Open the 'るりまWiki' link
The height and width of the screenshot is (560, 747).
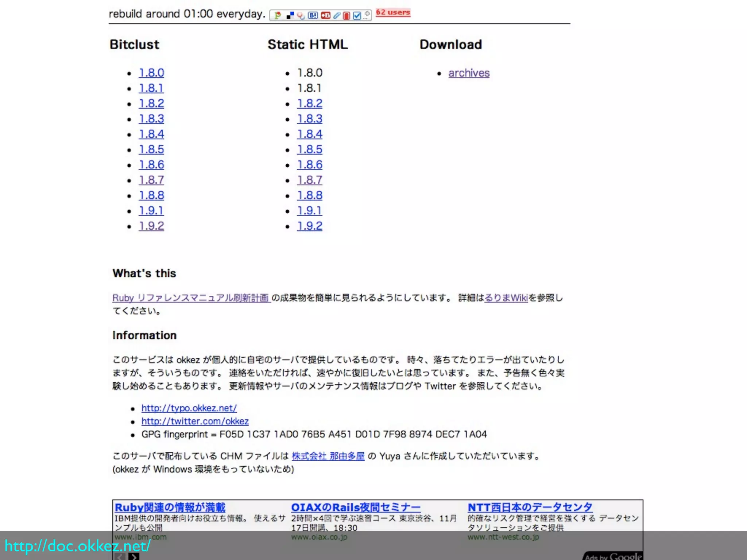506,298
